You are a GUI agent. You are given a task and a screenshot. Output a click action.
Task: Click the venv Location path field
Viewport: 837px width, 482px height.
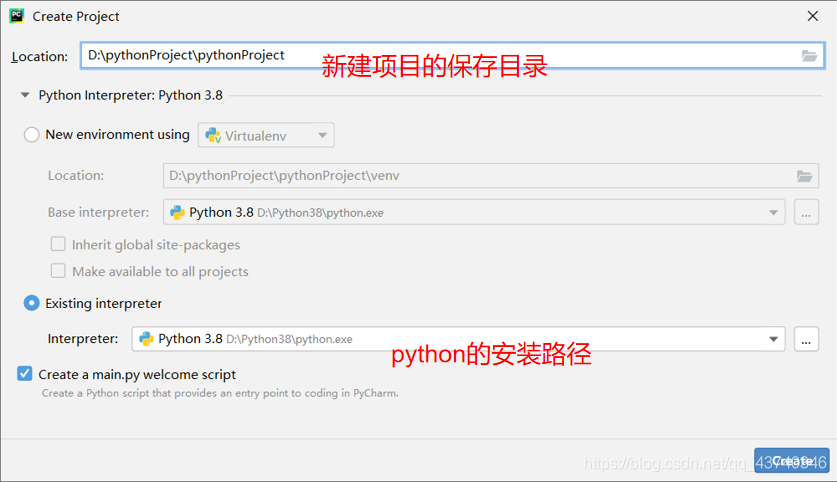pos(491,176)
